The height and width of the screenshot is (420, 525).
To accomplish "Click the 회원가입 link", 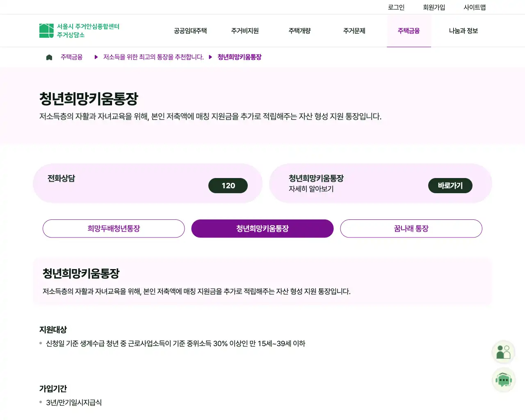I will (433, 7).
